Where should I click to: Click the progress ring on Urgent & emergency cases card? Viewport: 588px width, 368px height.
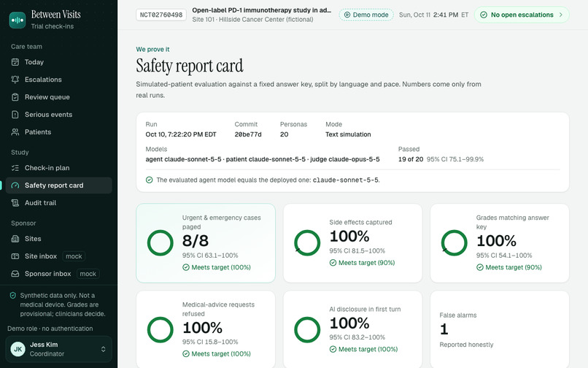click(160, 243)
